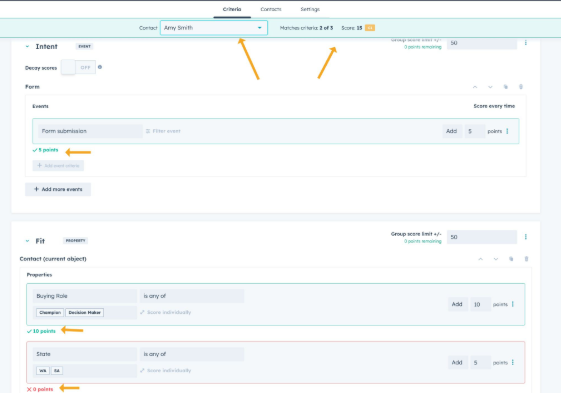Toggle the Decay scores switch
This screenshot has width=561, height=393.
(x=78, y=67)
